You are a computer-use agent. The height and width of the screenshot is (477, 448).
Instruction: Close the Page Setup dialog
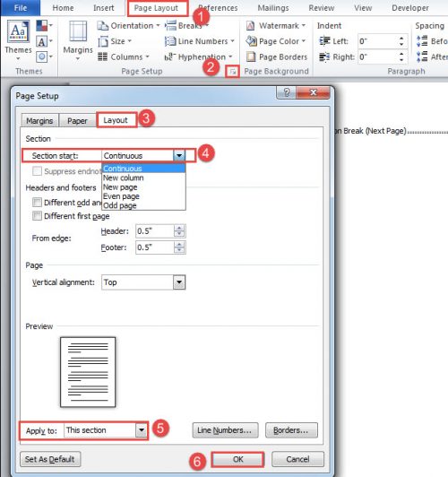tap(313, 92)
